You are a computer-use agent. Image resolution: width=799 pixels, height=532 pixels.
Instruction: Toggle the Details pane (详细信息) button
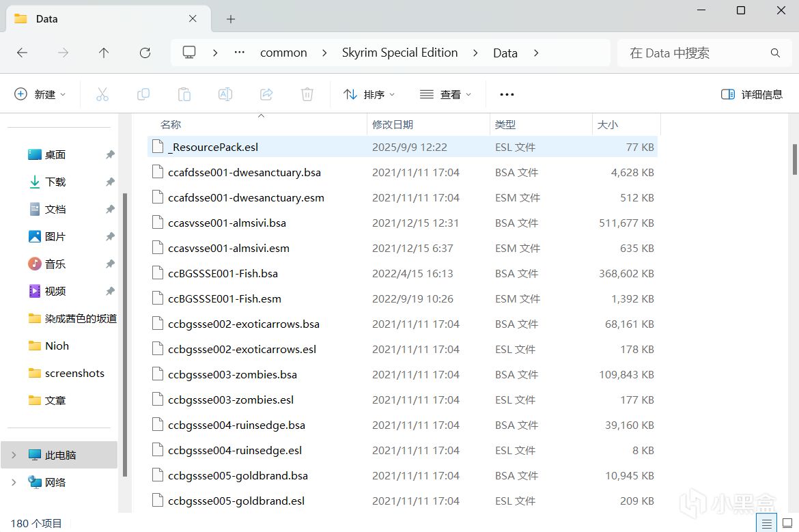pos(752,94)
